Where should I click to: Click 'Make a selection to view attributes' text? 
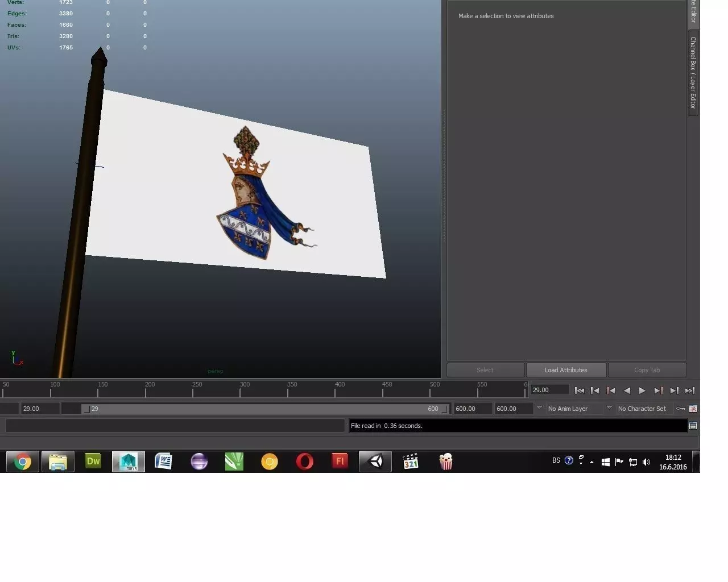tap(506, 16)
